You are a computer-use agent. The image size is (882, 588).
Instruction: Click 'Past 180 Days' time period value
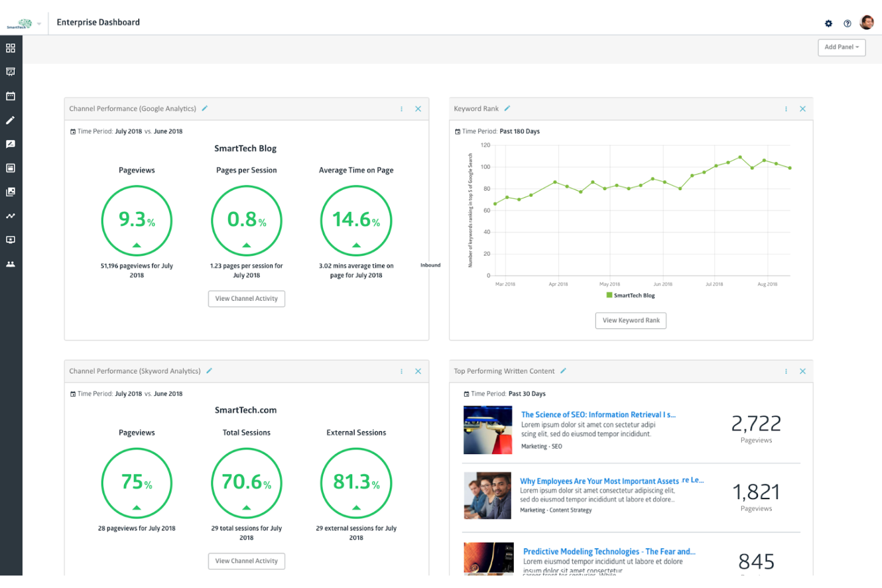[x=520, y=132]
